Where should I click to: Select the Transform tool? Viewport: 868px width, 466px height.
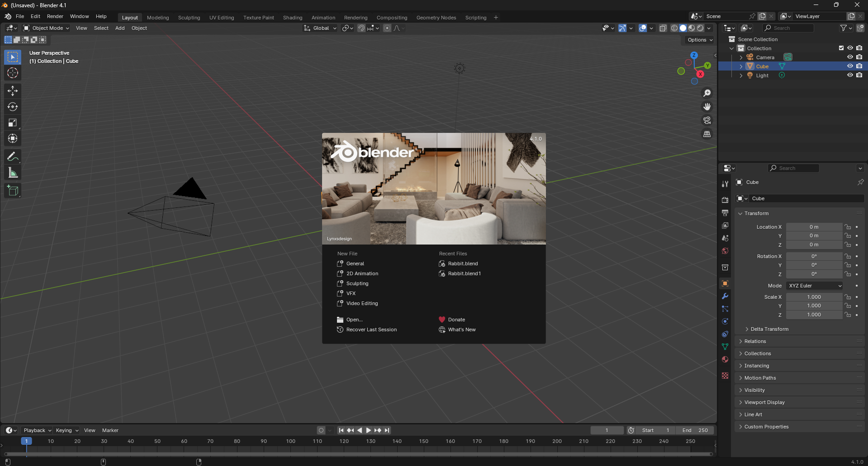pos(13,138)
